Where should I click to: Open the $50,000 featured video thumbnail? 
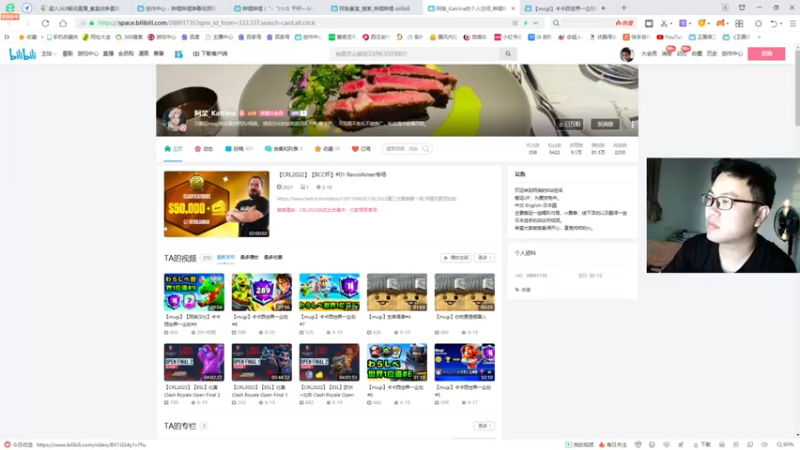216,204
